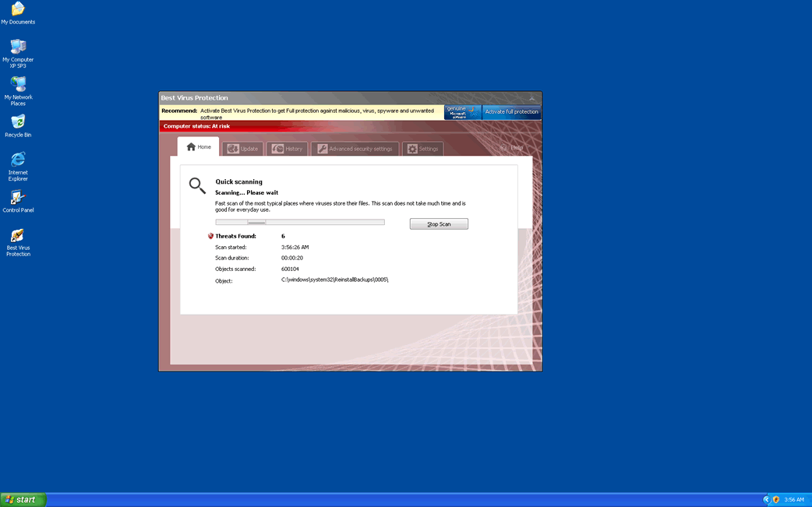
Task: Switch to the Update tab
Action: [242, 149]
